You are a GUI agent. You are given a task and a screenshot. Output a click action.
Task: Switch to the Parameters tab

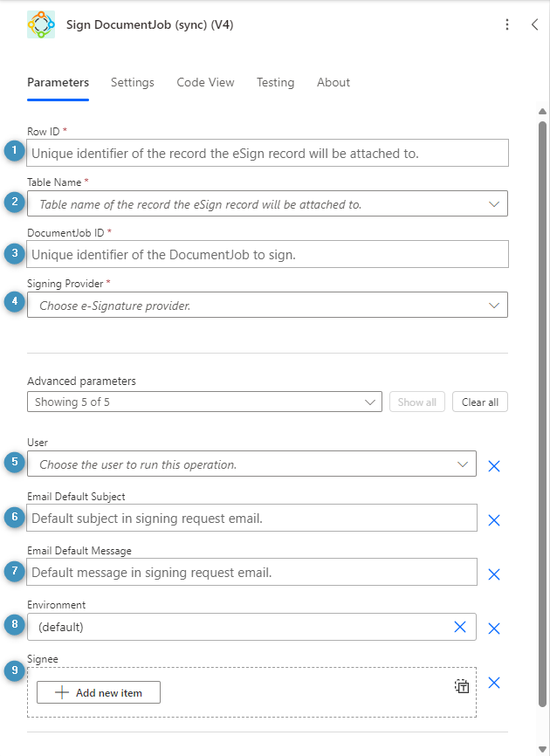(58, 82)
